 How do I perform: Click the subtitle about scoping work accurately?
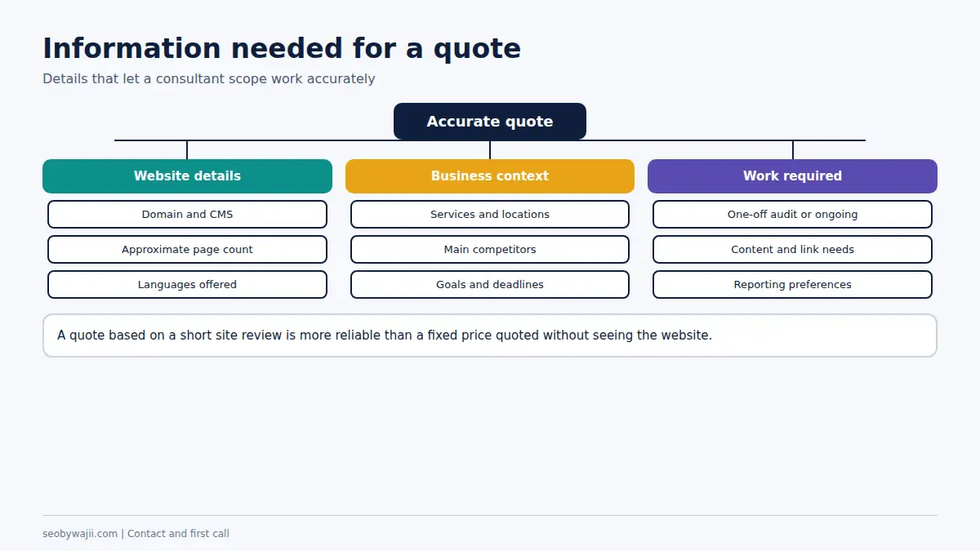tap(209, 79)
